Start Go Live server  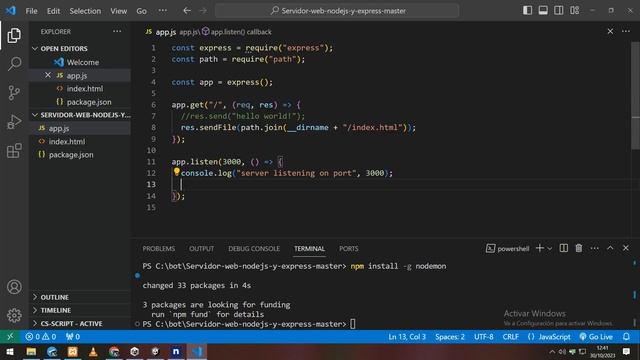point(596,337)
